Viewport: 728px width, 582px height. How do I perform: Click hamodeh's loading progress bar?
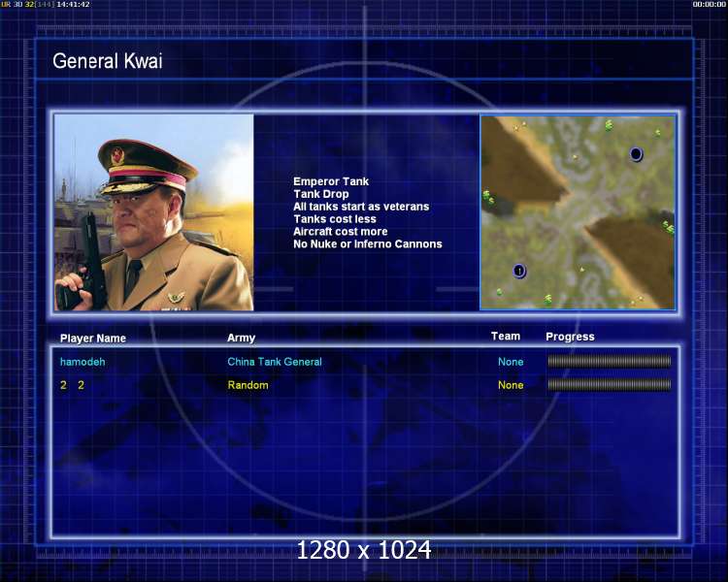(x=610, y=362)
